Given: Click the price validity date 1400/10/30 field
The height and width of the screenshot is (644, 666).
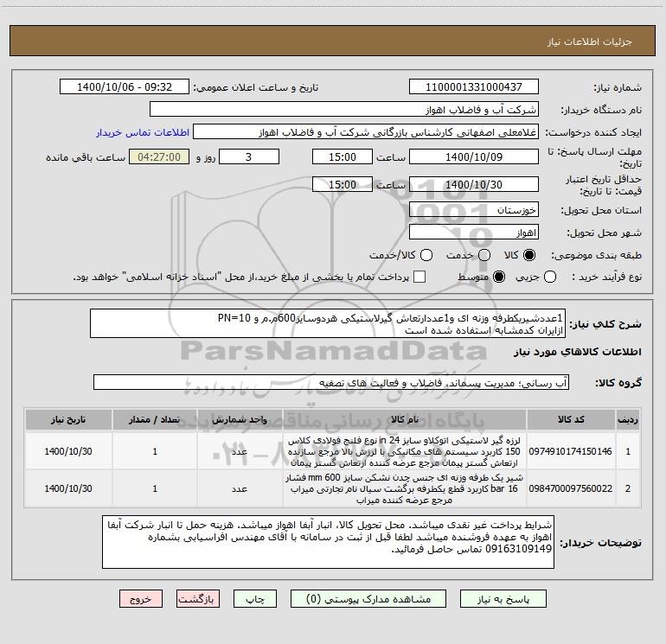Looking at the screenshot, I should click(x=474, y=185).
